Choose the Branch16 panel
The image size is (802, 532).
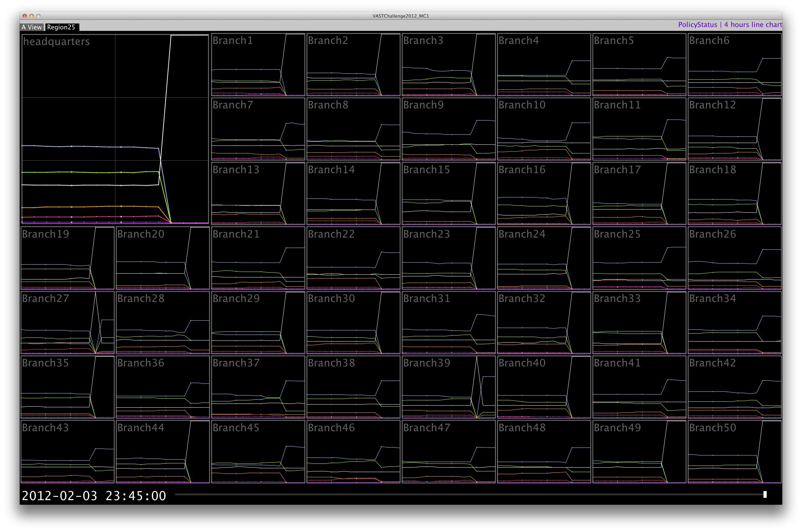(x=544, y=194)
